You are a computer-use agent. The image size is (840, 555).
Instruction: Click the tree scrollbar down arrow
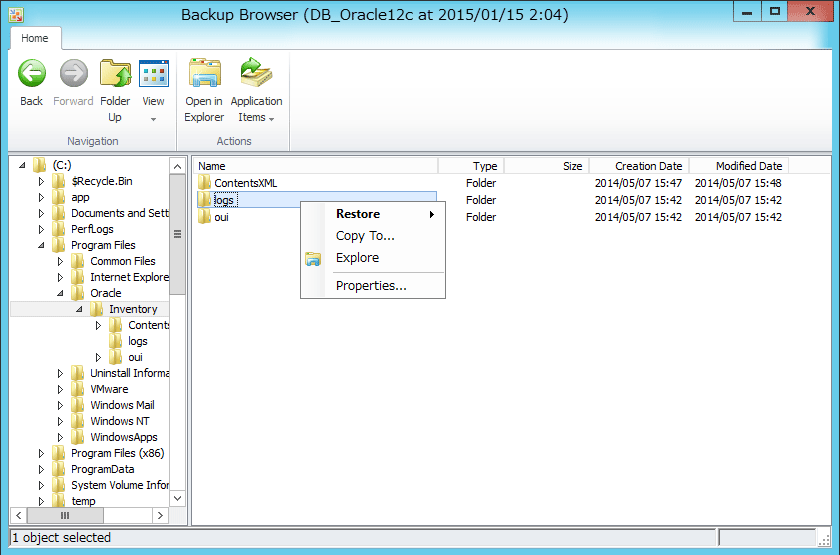click(177, 498)
